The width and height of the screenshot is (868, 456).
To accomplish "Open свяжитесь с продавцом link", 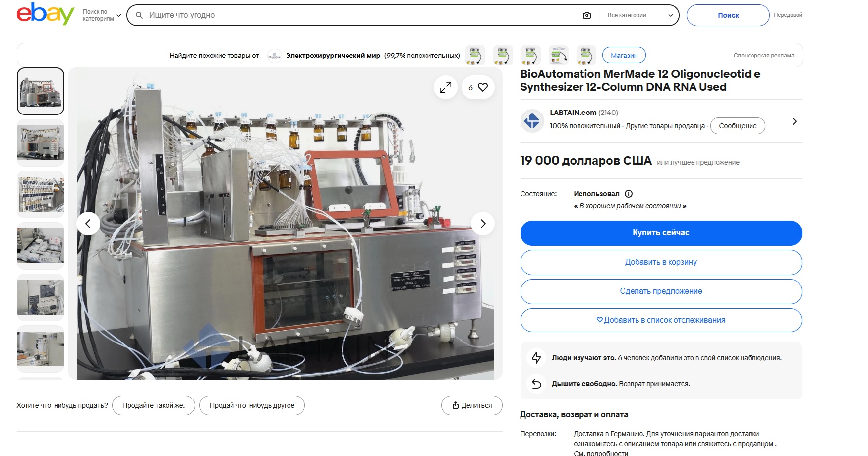I will 737,444.
